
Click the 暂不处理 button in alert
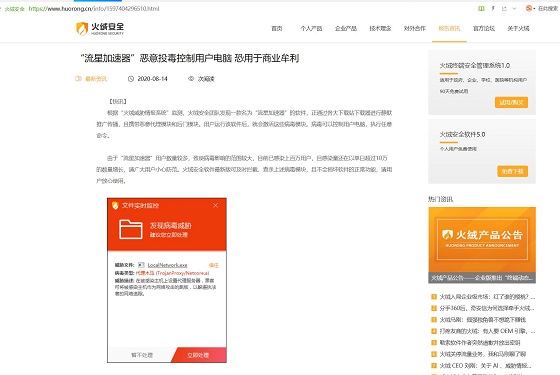pos(142,355)
